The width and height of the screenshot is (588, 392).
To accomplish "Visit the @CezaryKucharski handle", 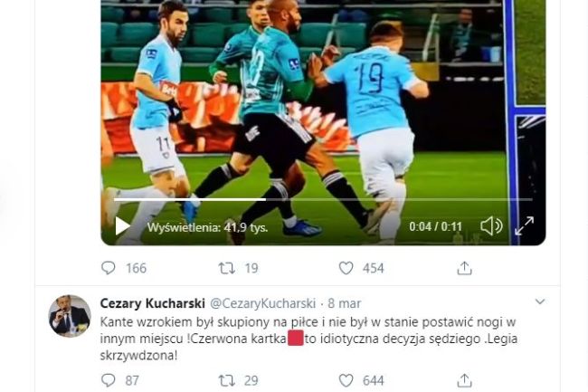I will point(263,303).
